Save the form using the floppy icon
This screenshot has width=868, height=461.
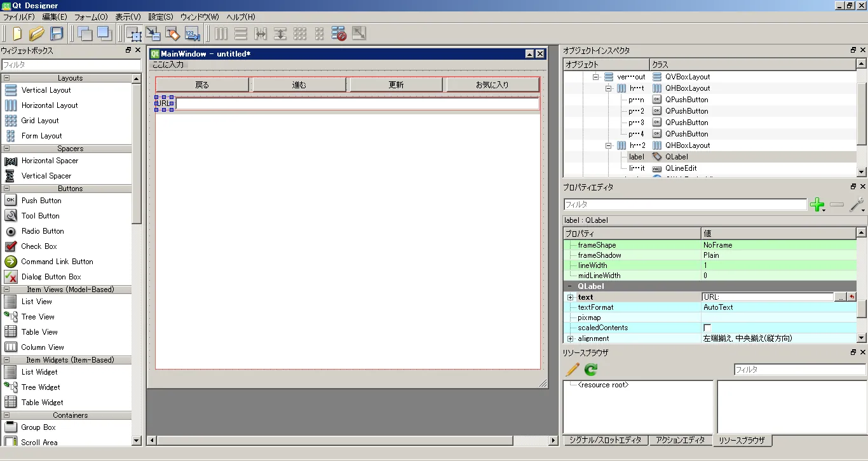[x=57, y=34]
